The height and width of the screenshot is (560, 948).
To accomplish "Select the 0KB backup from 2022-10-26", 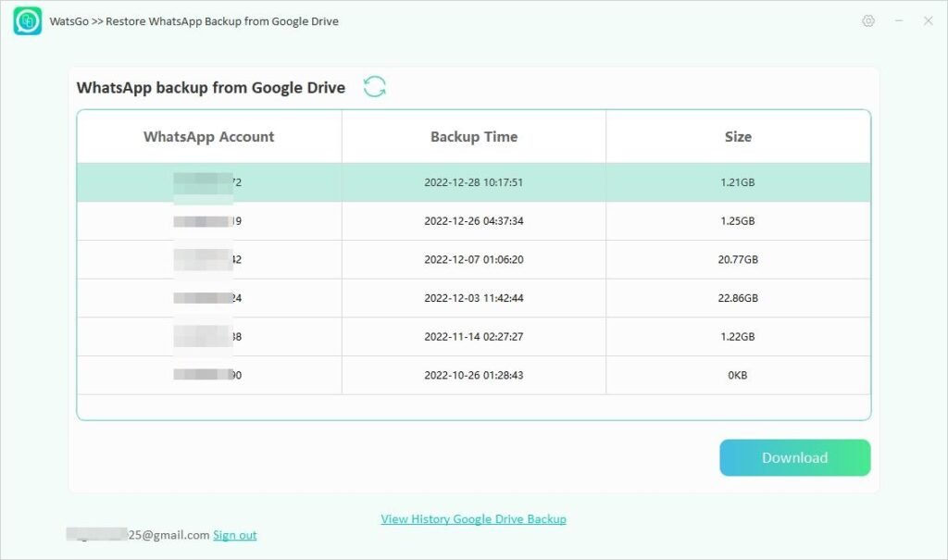I will point(474,375).
